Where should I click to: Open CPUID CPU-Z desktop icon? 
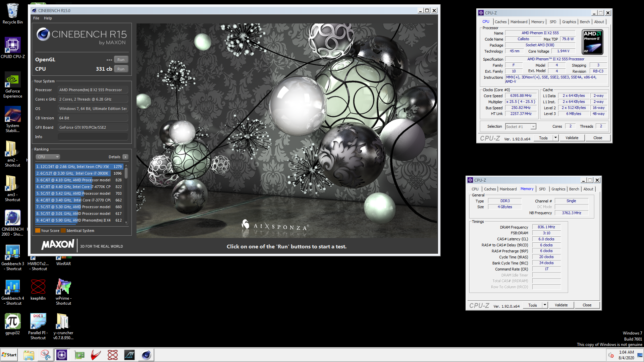point(12,48)
